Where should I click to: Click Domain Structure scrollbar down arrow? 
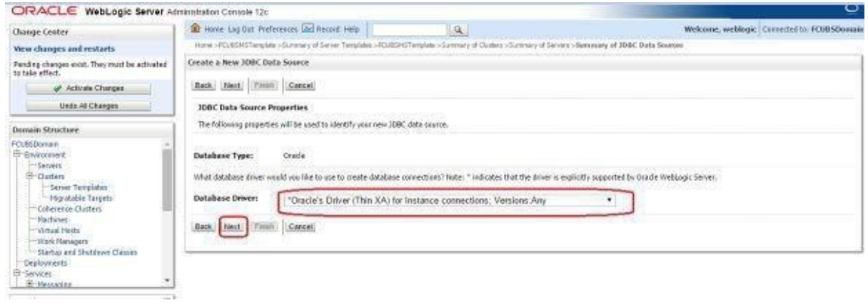pyautogui.click(x=168, y=281)
